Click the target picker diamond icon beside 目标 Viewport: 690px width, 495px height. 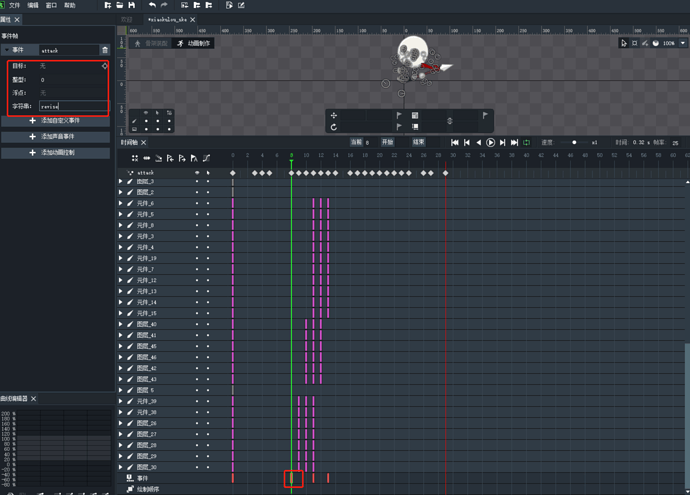105,66
